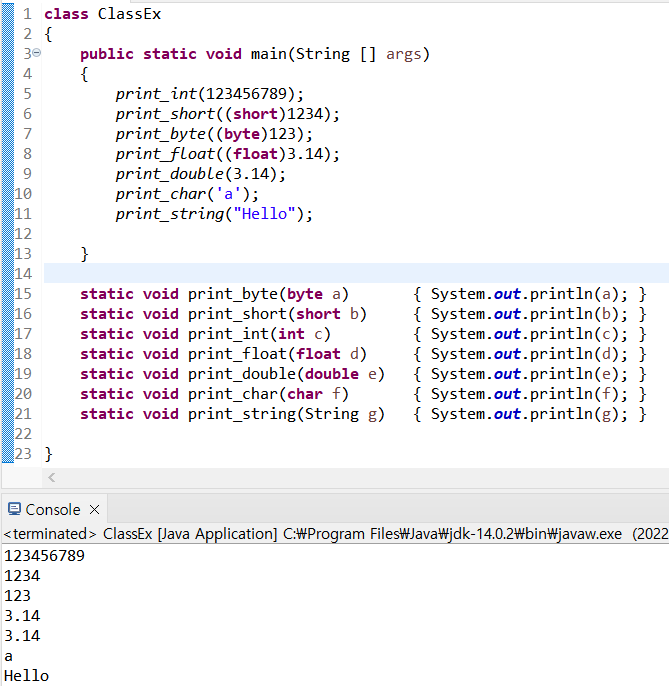Viewport: 670px width, 686px height.
Task: Click the horizontal scrollbar track of the editor
Action: [x=356, y=477]
